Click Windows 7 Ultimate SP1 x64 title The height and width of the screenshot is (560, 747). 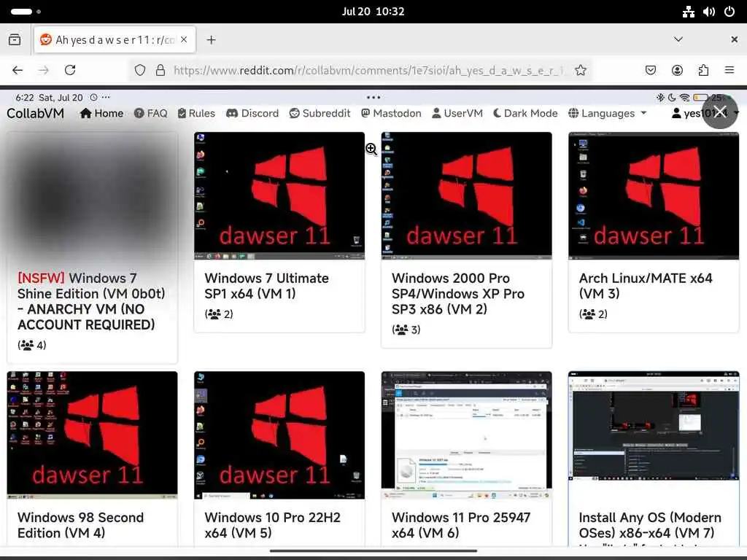pos(267,286)
